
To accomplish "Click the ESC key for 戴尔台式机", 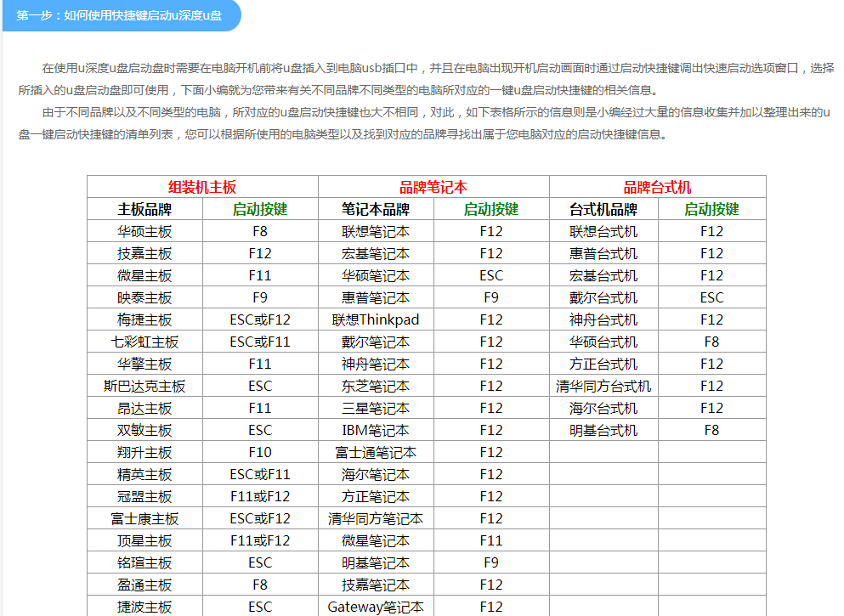I will point(711,297).
